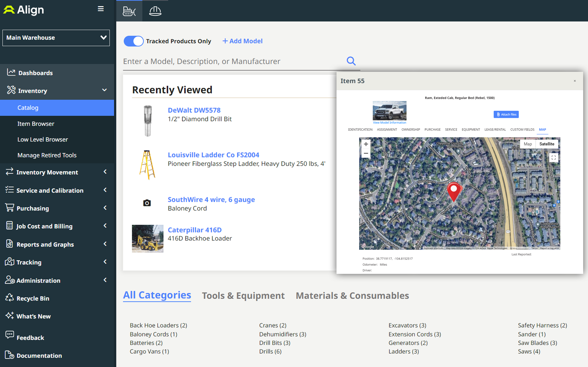The width and height of the screenshot is (588, 367).
Task: Switch map to Satellite view
Action: [x=547, y=144]
